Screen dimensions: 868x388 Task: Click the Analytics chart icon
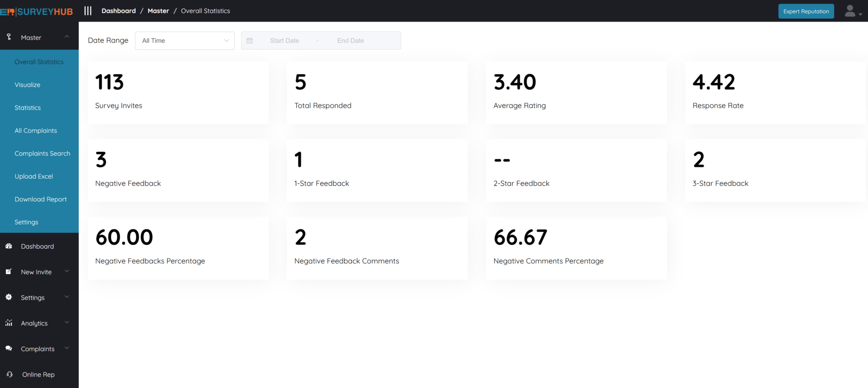point(9,323)
